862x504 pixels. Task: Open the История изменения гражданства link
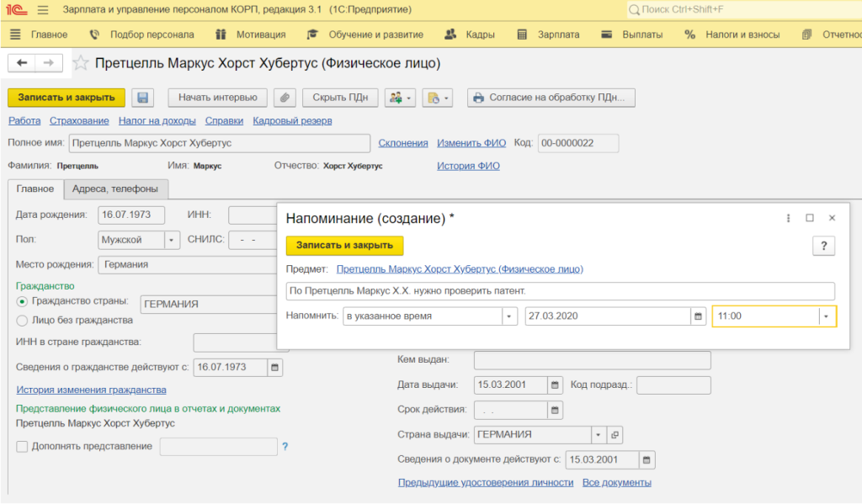point(91,390)
